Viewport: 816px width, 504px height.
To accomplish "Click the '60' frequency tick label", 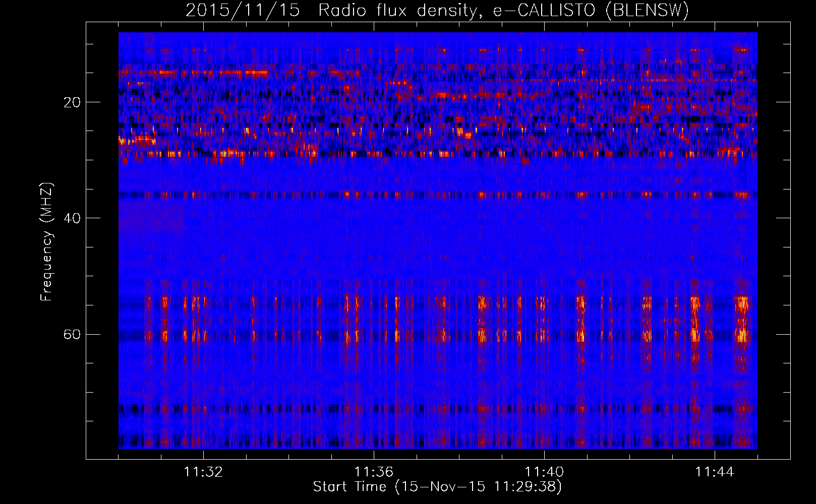I will [x=72, y=334].
